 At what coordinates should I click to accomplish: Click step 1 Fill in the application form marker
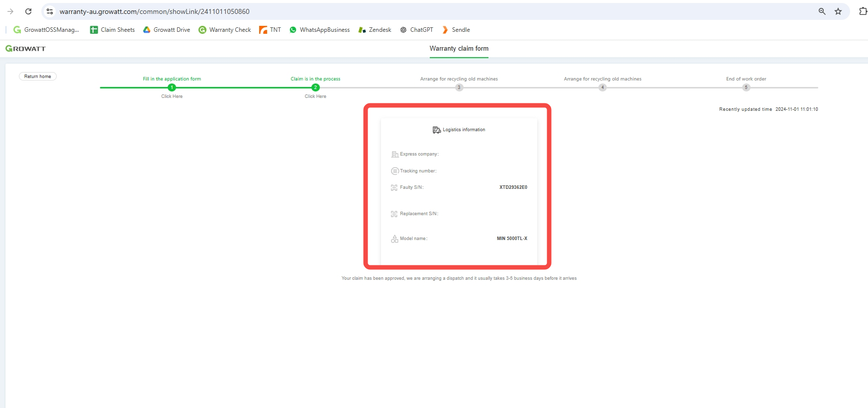[172, 87]
